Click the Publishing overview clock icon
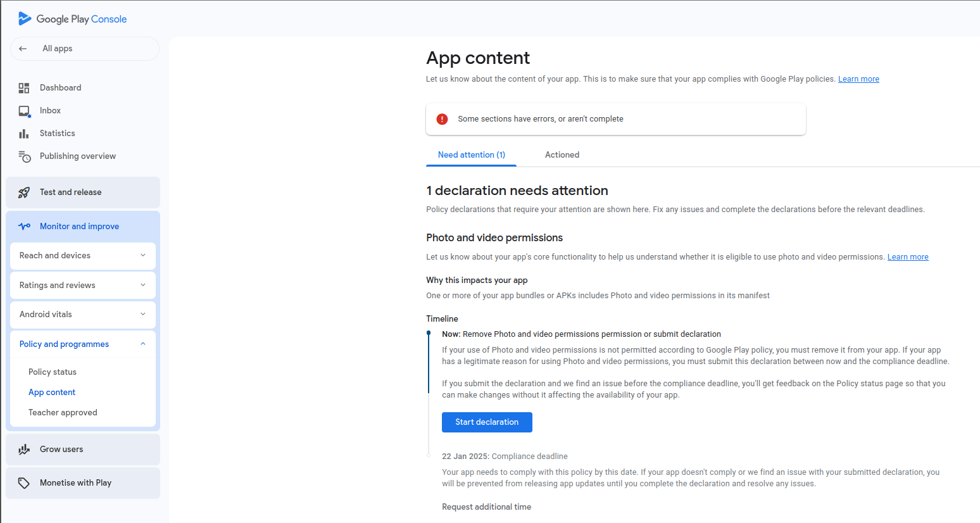The height and width of the screenshot is (523, 980). coord(24,156)
